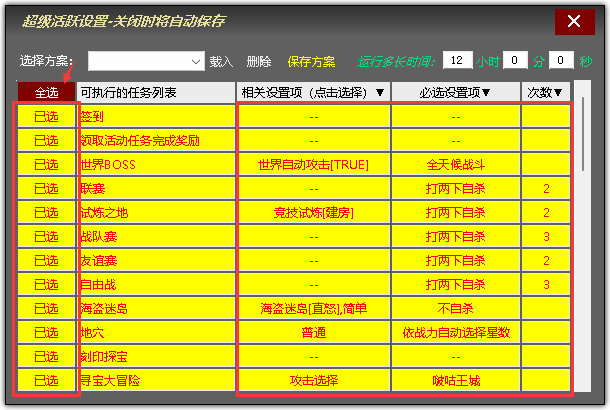610x410 pixels.
Task: Click the 竞技试炼[建房] setting cell
Action: (314, 213)
